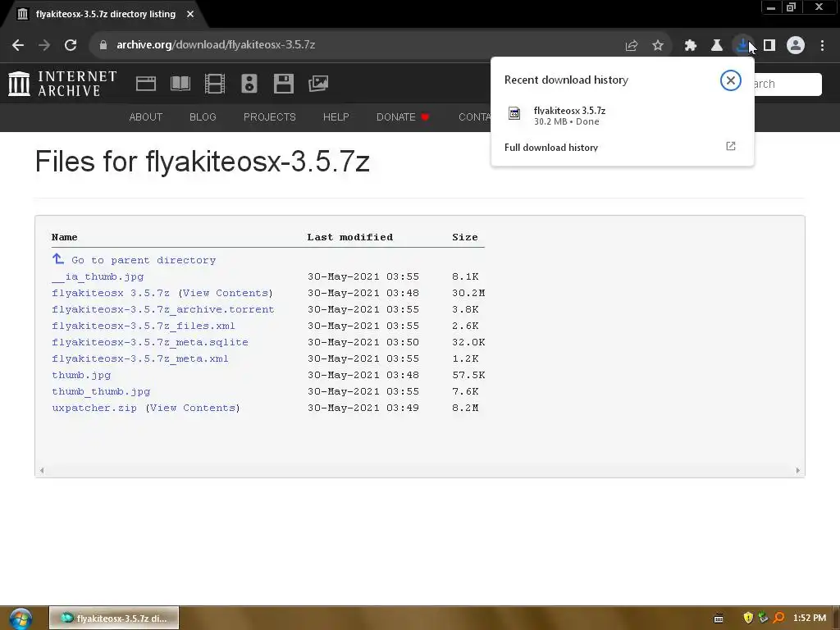Image resolution: width=840 pixels, height=630 pixels.
Task: Open the Video film icon
Action: [215, 84]
